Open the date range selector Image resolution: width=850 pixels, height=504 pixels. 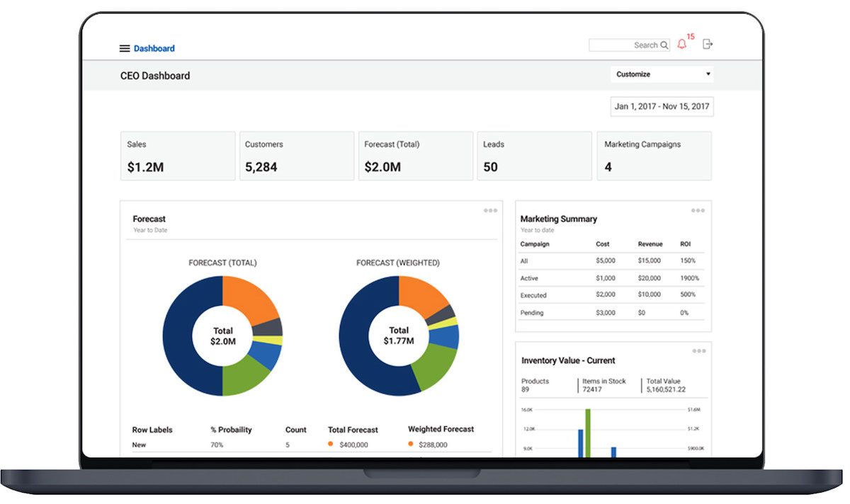pos(660,106)
